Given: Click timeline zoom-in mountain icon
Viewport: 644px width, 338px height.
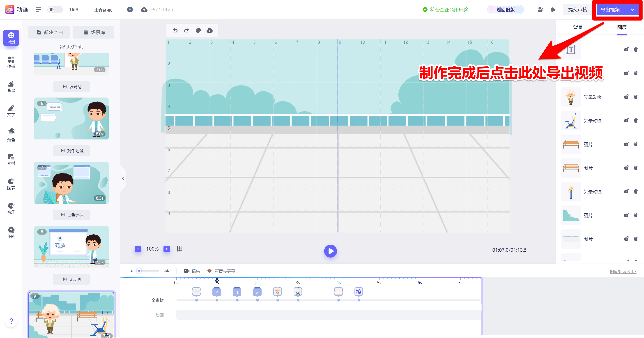Looking at the screenshot, I should pos(167,271).
